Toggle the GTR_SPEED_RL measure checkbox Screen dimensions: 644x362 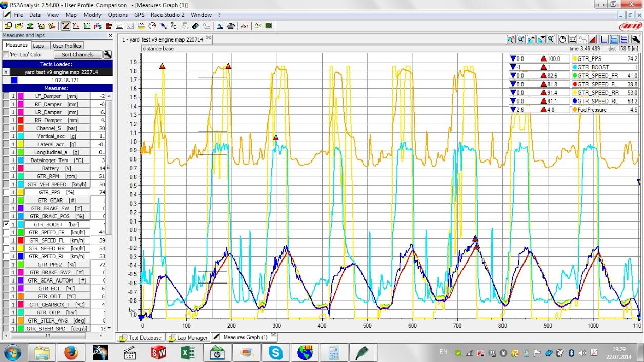click(6, 256)
